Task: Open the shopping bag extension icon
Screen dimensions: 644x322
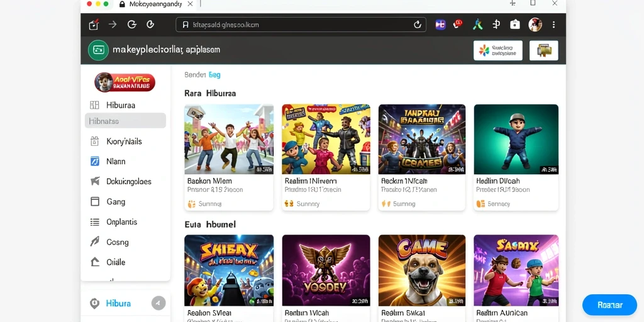Action: click(515, 25)
